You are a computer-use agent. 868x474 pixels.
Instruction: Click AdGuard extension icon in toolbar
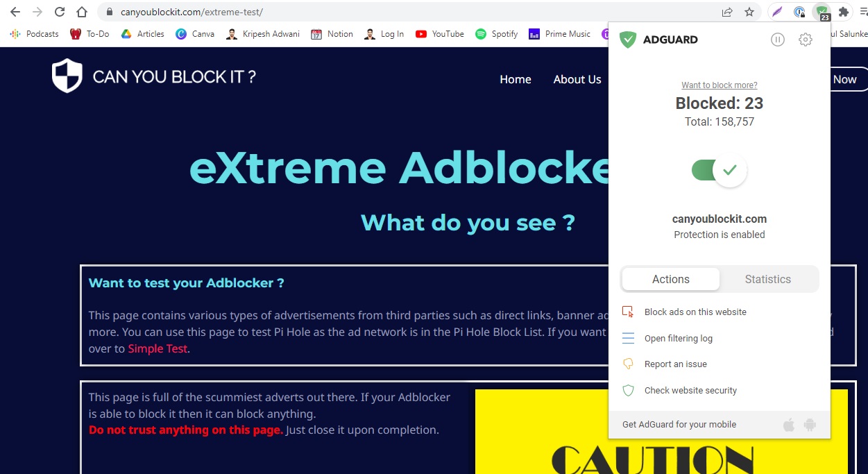(822, 12)
